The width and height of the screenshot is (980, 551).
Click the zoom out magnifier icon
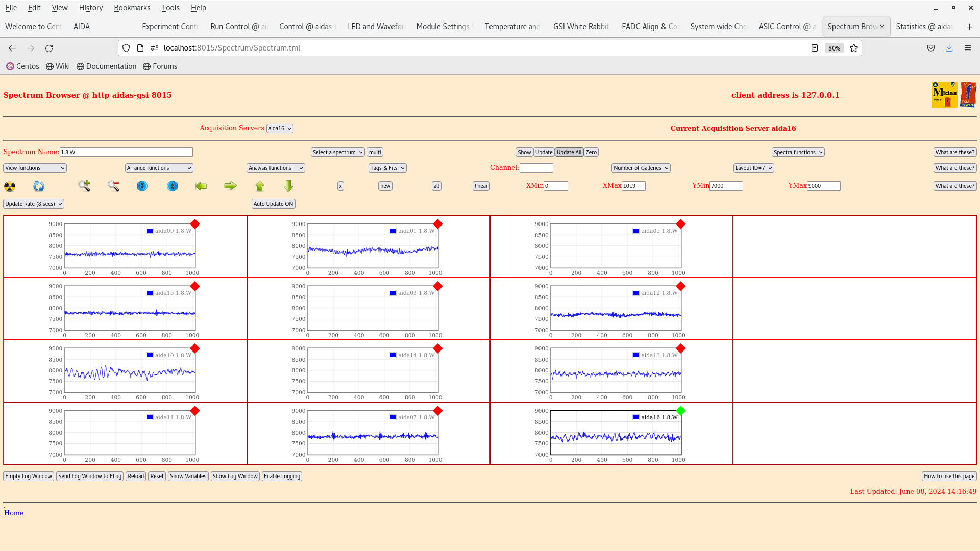coord(113,186)
